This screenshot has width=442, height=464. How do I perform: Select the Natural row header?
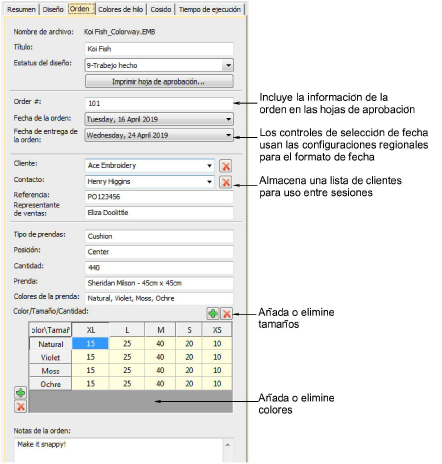(51, 344)
